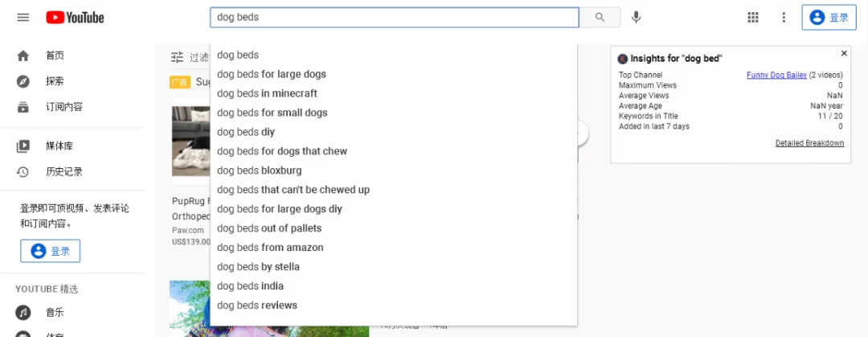
Task: Open the 过滤 filter options
Action: [x=190, y=57]
